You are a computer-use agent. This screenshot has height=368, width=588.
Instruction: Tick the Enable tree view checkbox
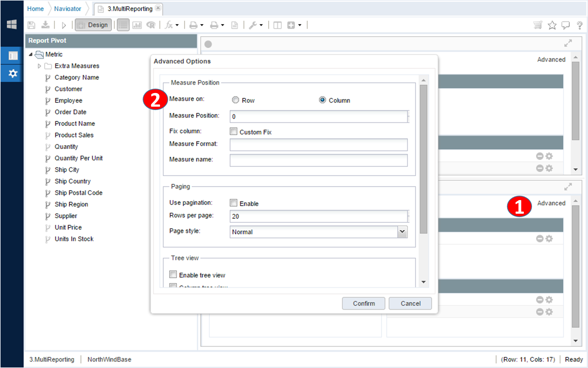[173, 275]
